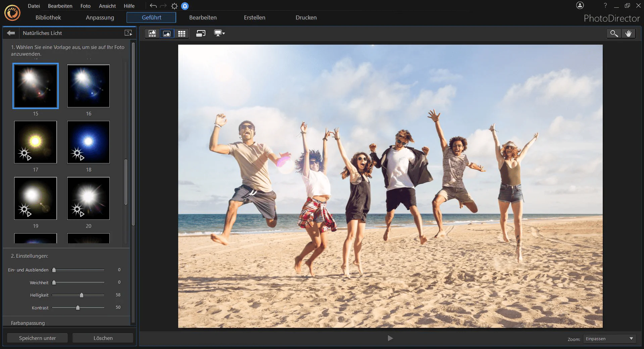Open the help tutorial icon in panel header

tap(128, 33)
